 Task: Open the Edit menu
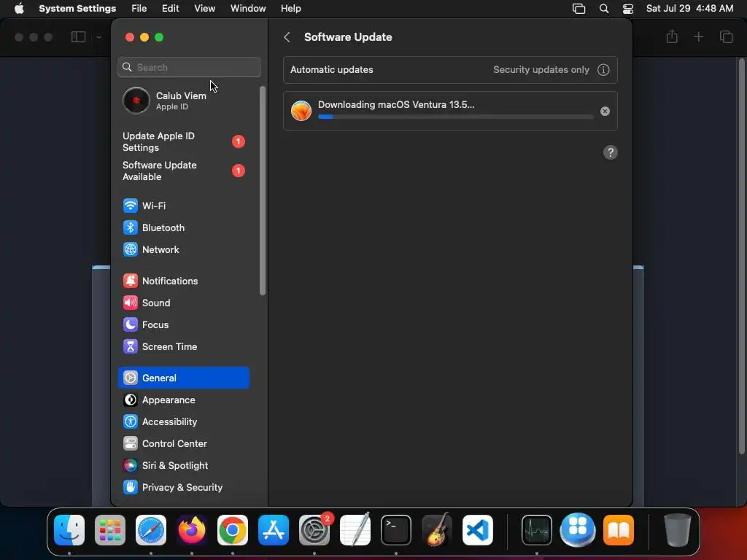pyautogui.click(x=170, y=9)
